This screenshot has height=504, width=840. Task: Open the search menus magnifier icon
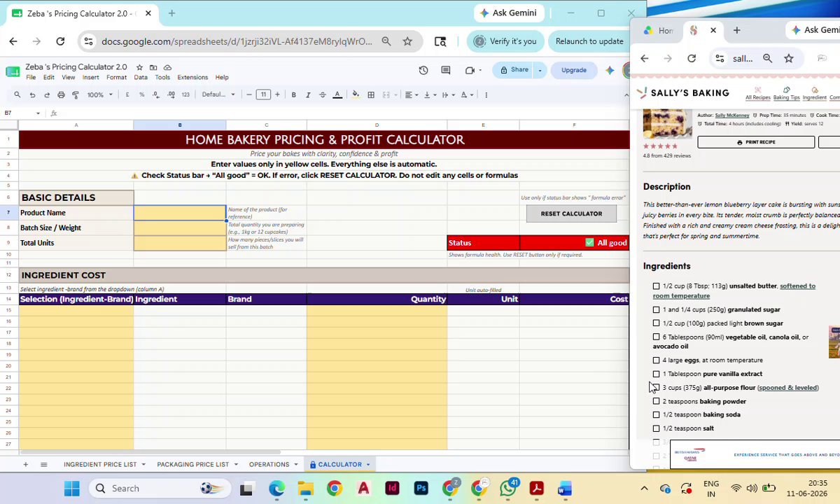coord(17,94)
